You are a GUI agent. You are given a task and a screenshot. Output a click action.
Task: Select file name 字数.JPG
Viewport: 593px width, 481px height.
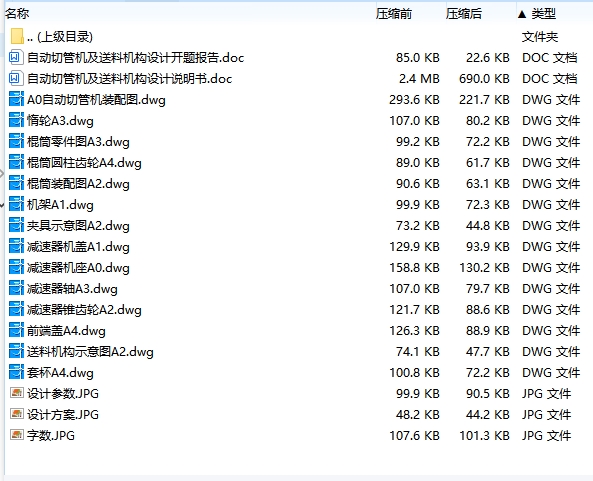tap(51, 436)
